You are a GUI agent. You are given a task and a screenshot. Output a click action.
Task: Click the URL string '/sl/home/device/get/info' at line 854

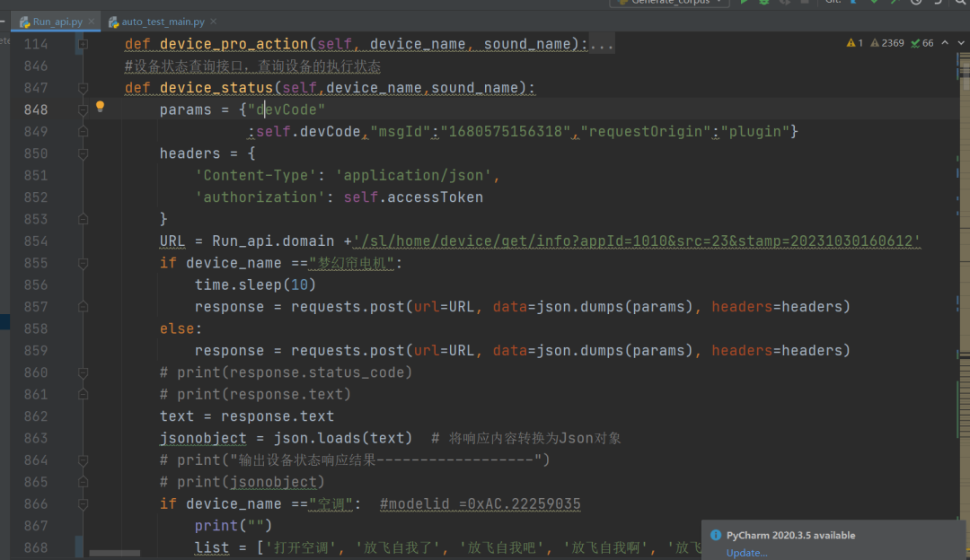tap(637, 241)
